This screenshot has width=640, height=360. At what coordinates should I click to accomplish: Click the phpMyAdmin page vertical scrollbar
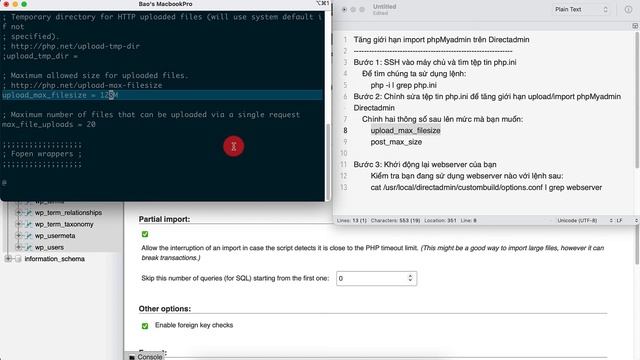point(638,245)
